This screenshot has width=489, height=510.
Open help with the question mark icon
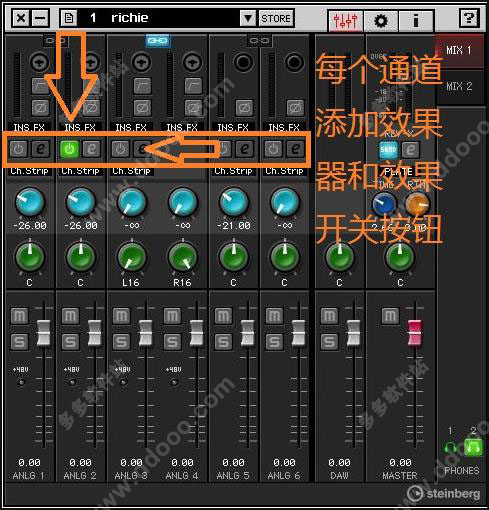(x=469, y=18)
